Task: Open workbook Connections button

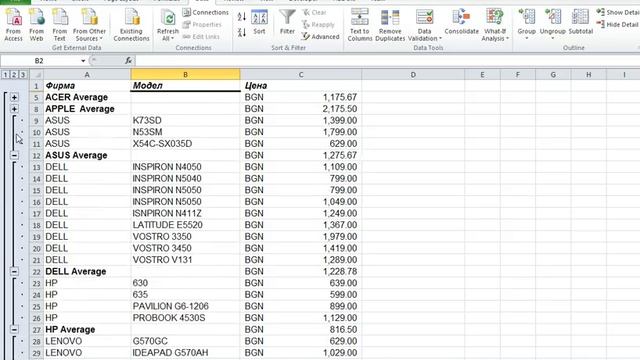Action: coord(206,12)
